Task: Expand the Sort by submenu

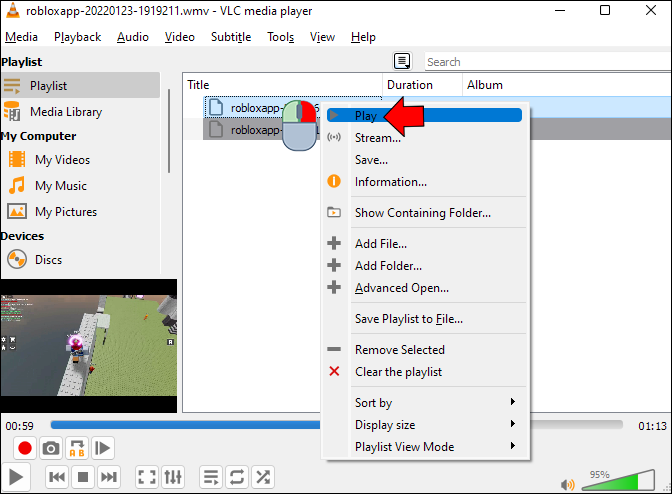Action: [424, 402]
